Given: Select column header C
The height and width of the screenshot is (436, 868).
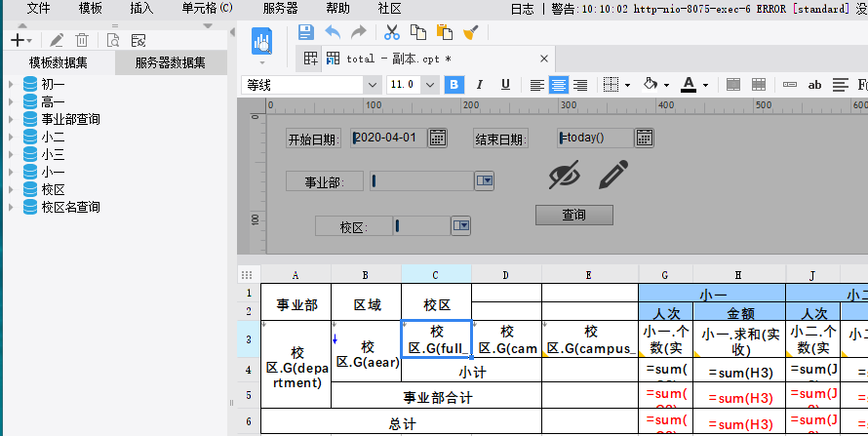Looking at the screenshot, I should pos(436,274).
